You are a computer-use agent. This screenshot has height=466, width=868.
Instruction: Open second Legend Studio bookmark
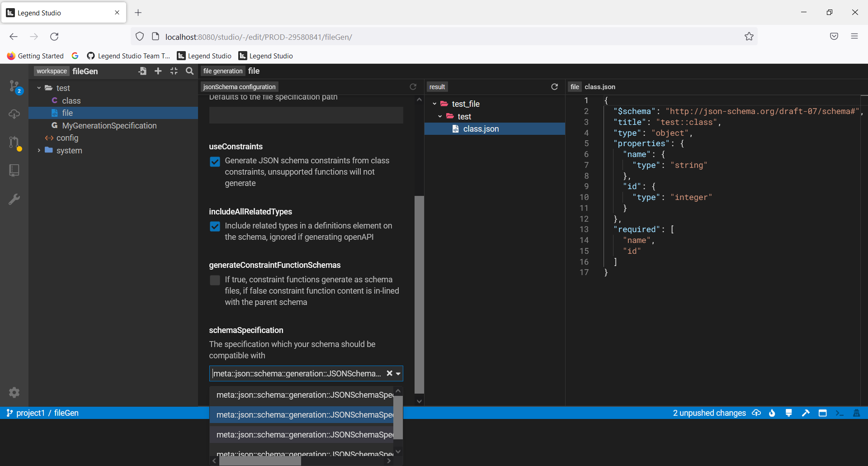point(266,56)
